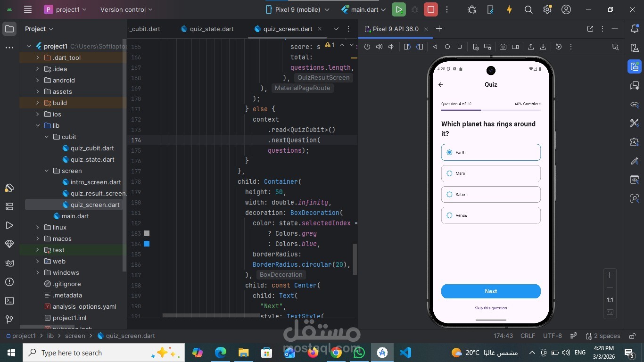Viewport: 644px width, 362px height.
Task: Click the Skip this question link
Action: coord(491,308)
